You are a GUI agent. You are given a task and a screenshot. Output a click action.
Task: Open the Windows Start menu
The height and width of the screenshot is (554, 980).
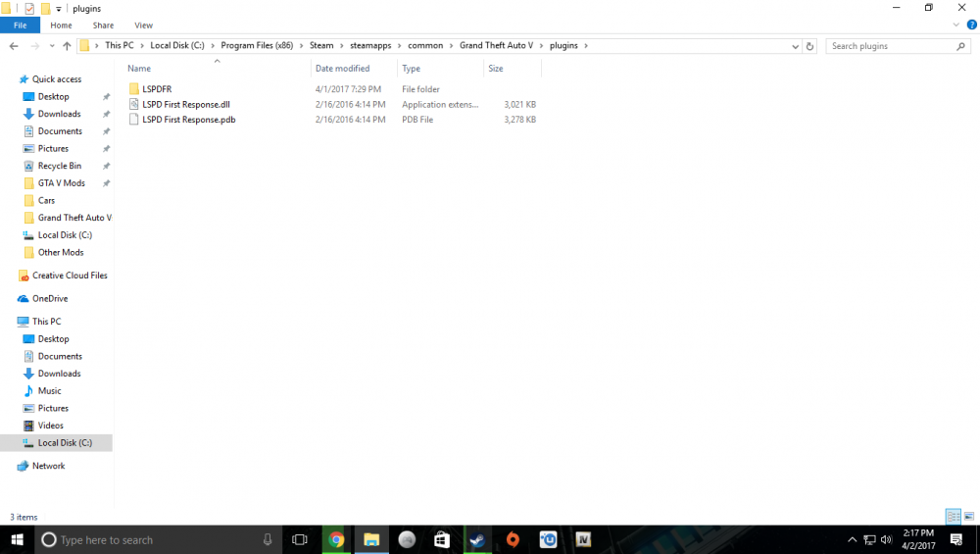[17, 539]
